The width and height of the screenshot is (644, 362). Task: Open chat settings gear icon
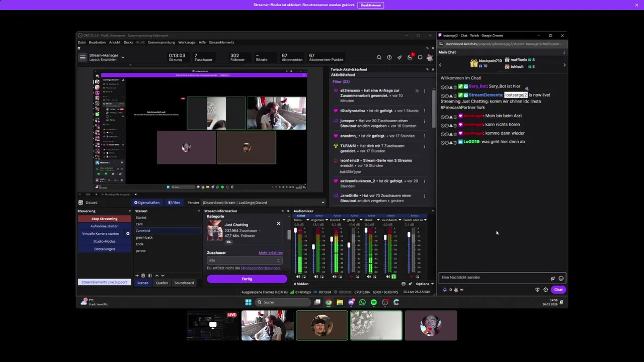pos(545,290)
